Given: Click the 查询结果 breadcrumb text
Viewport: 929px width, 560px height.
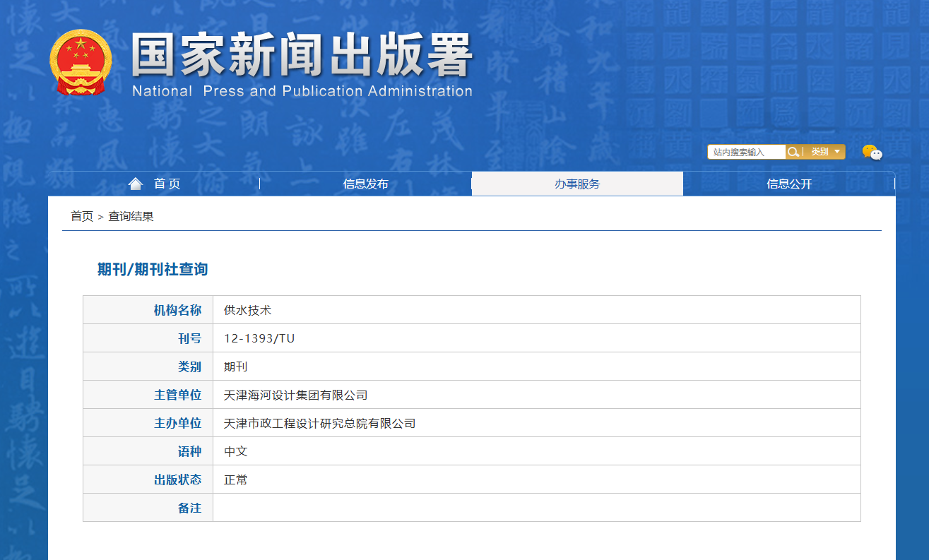Looking at the screenshot, I should pos(131,216).
